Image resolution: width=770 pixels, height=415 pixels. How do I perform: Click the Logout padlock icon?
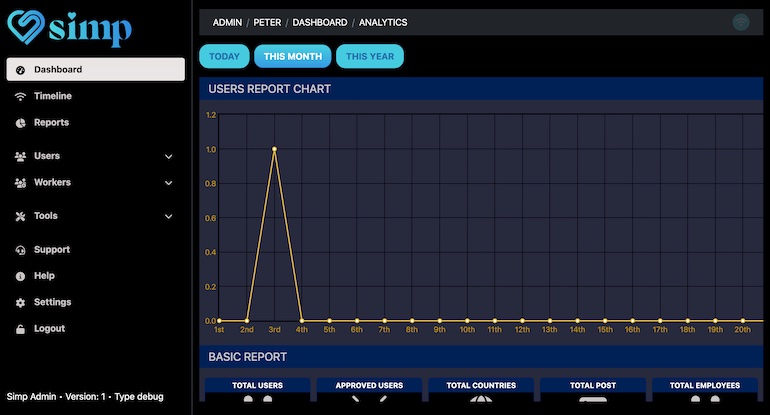click(21, 329)
